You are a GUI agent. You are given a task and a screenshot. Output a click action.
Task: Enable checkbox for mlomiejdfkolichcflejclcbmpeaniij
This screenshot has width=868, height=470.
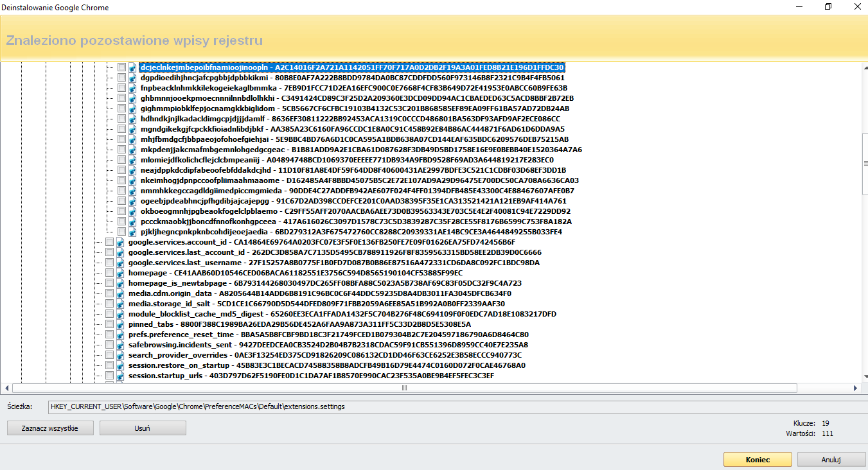[x=121, y=160]
